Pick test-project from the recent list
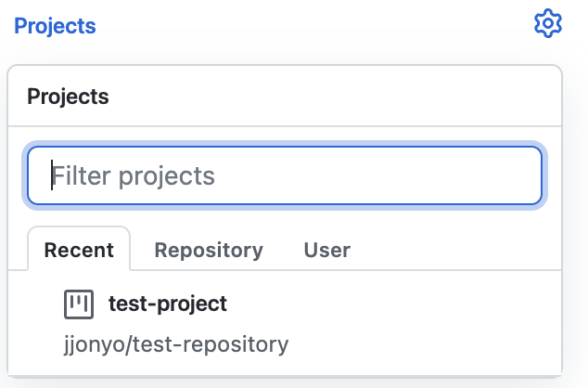The width and height of the screenshot is (588, 388). coord(168,304)
